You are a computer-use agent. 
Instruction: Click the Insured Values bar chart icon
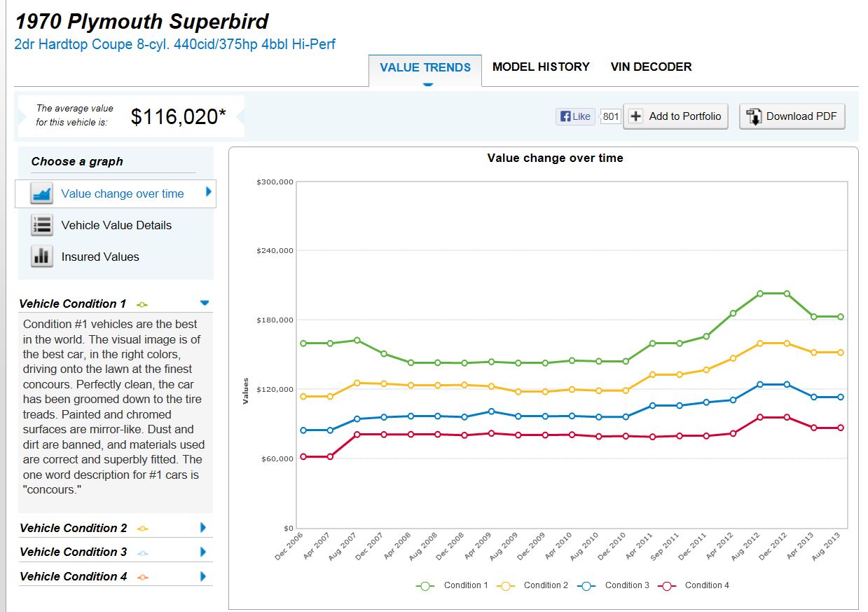pyautogui.click(x=41, y=257)
